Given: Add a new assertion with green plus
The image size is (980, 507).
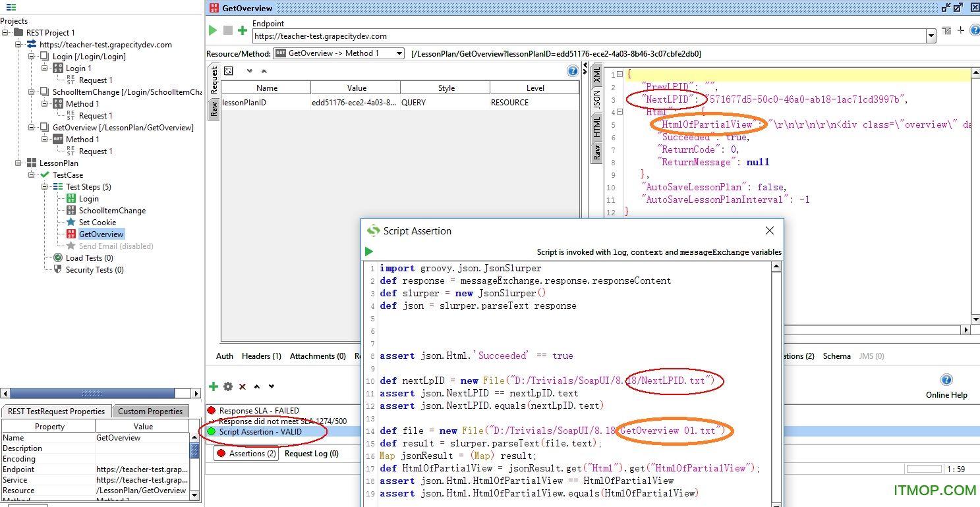Looking at the screenshot, I should click(214, 387).
